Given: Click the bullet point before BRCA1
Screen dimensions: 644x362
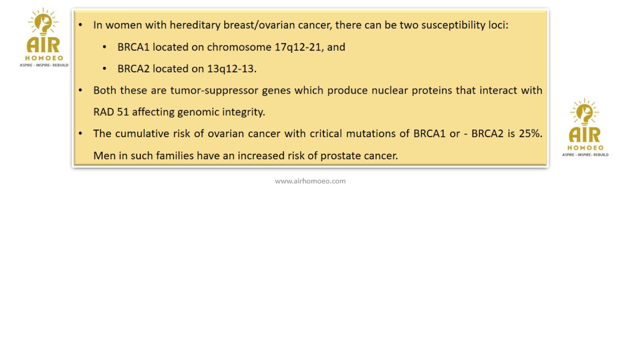Looking at the screenshot, I should 105,47.
